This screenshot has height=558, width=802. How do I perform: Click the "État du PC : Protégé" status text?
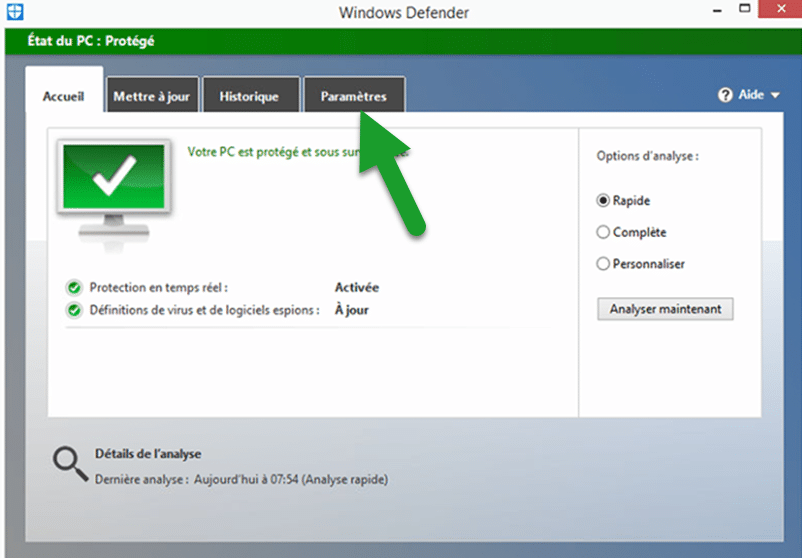tap(91, 41)
